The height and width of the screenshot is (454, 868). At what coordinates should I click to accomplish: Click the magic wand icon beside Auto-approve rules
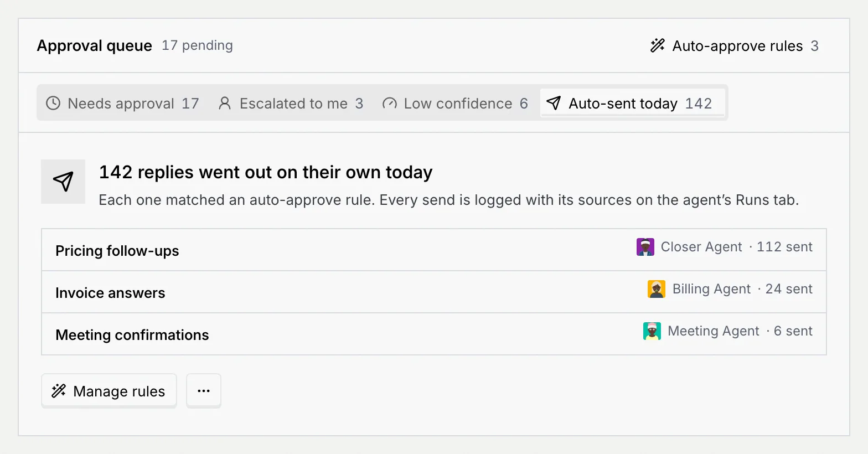point(658,45)
